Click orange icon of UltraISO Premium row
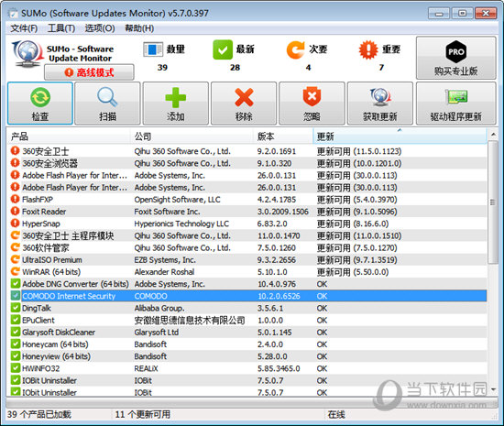 pos(15,259)
